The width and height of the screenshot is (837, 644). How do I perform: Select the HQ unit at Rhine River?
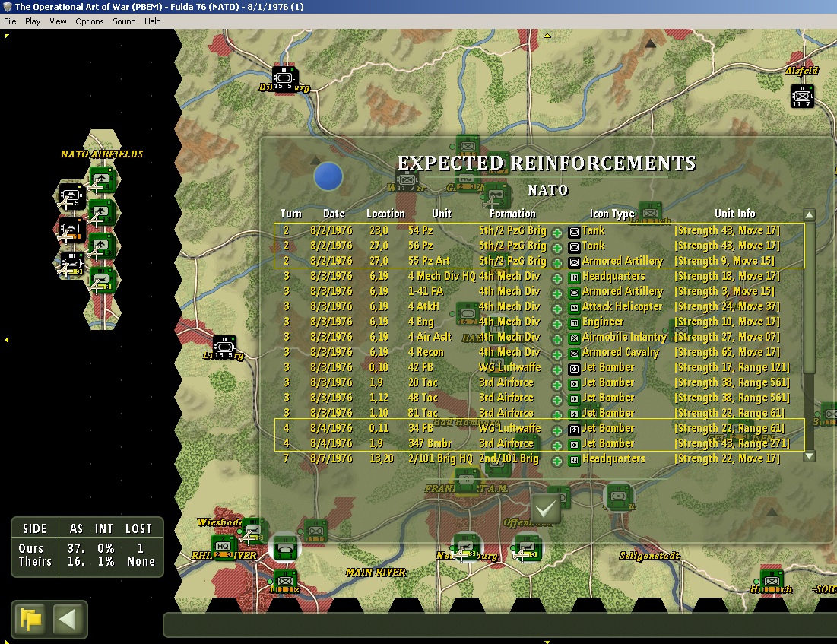(224, 547)
